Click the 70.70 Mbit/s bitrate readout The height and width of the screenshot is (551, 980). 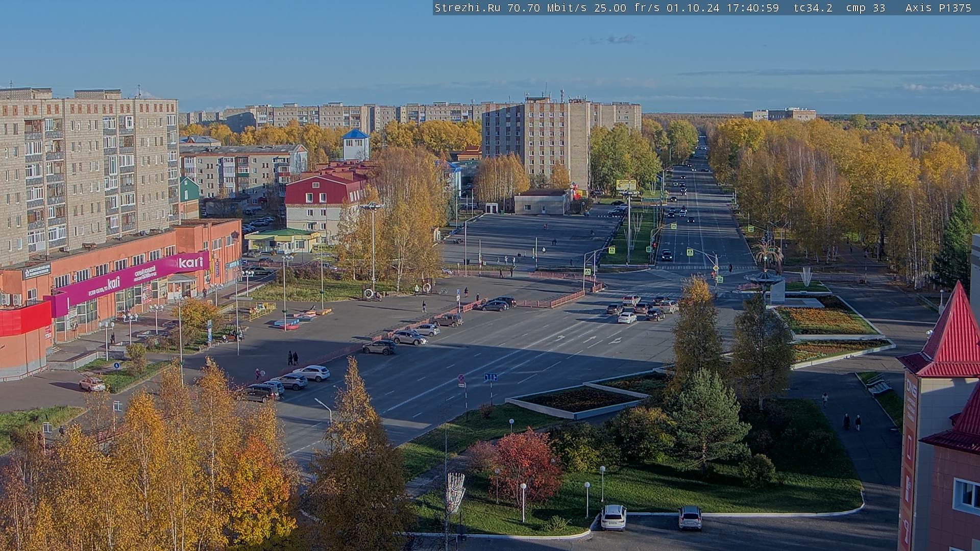click(547, 8)
